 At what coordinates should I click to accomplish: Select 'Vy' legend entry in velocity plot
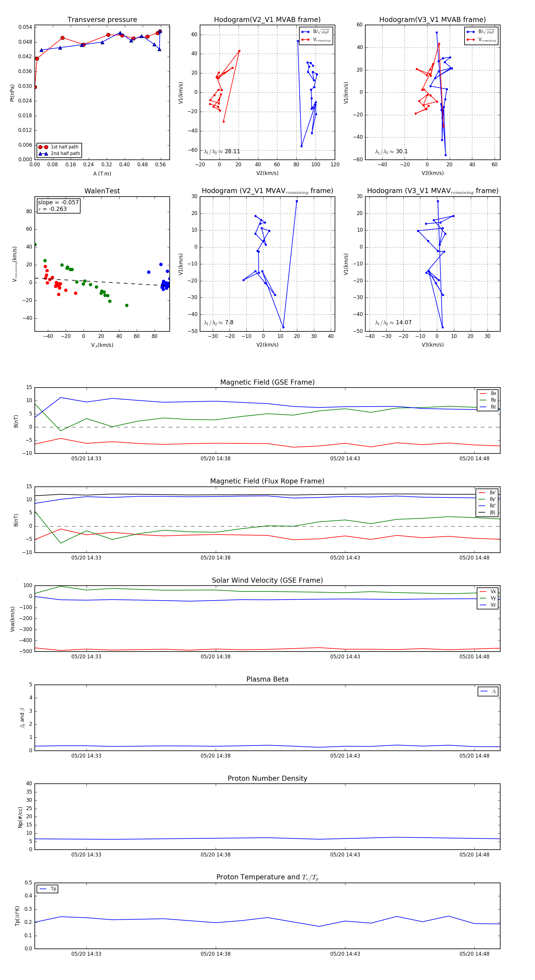point(488,598)
